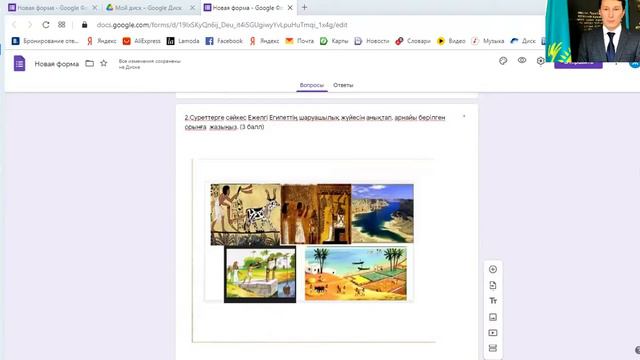Close the first Новая форма tab
Screen dimensions: 640x360
coord(95,8)
